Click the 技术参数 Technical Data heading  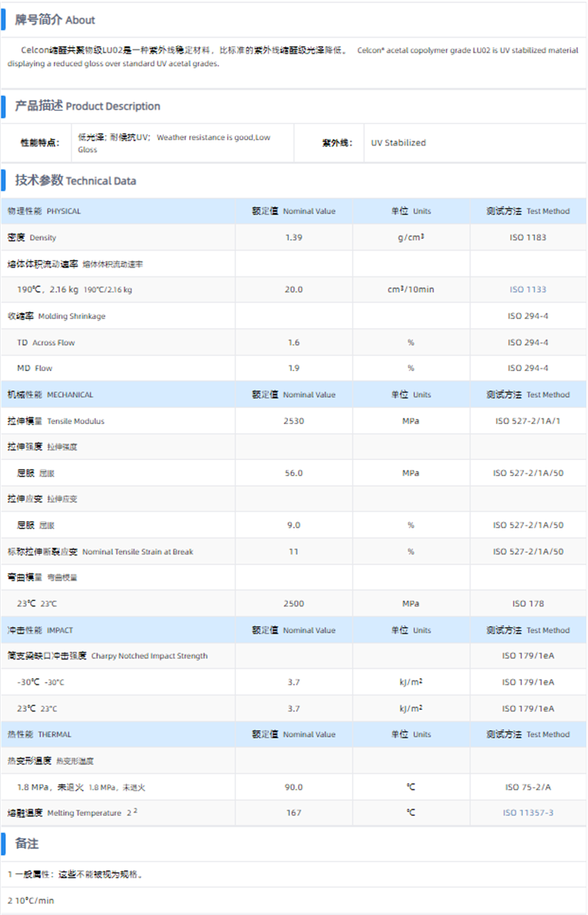point(76,181)
